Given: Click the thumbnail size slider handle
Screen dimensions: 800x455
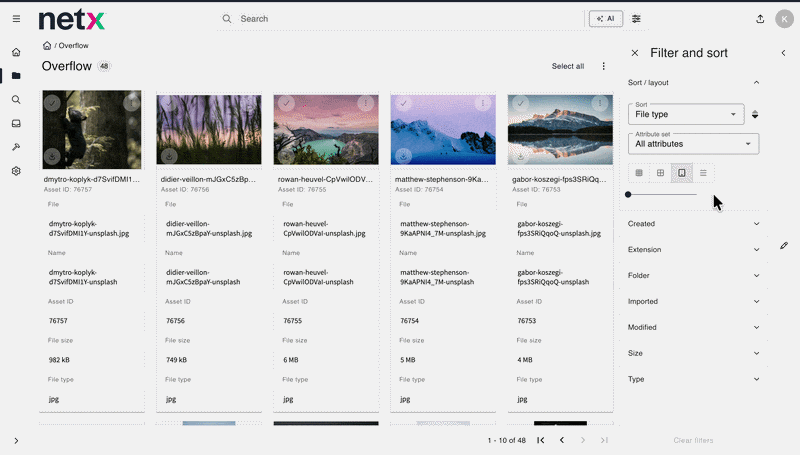Looking at the screenshot, I should (x=628, y=194).
